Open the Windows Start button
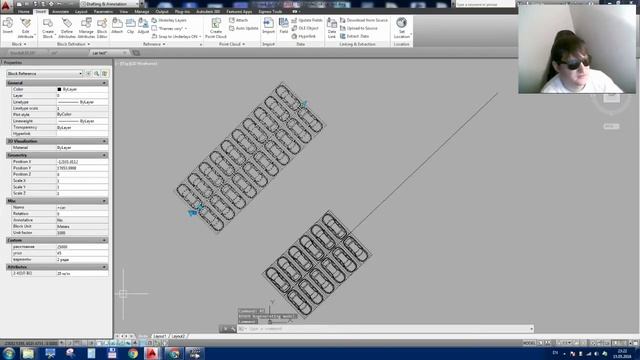 pos(9,353)
